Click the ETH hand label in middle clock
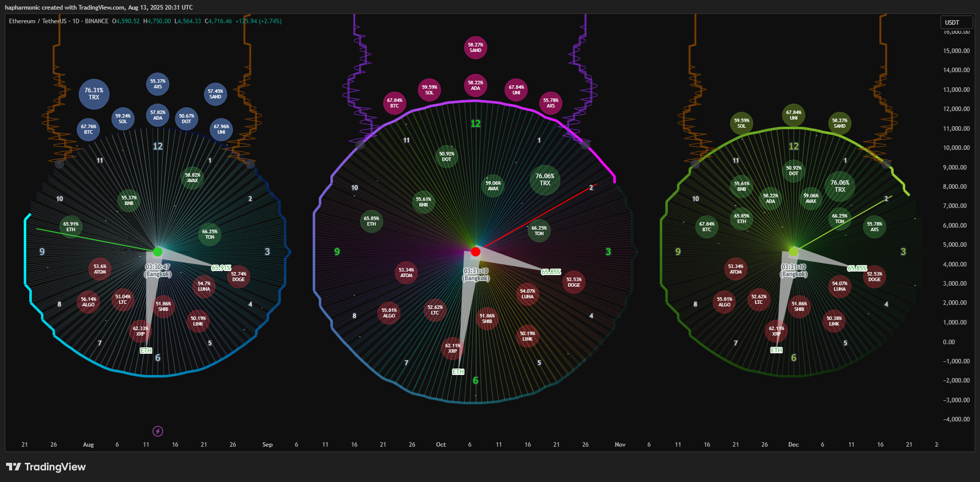Image resolution: width=980 pixels, height=482 pixels. pos(458,372)
